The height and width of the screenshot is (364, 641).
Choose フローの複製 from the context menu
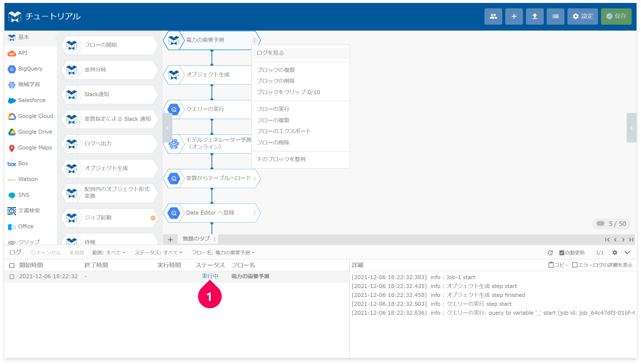pos(301,120)
